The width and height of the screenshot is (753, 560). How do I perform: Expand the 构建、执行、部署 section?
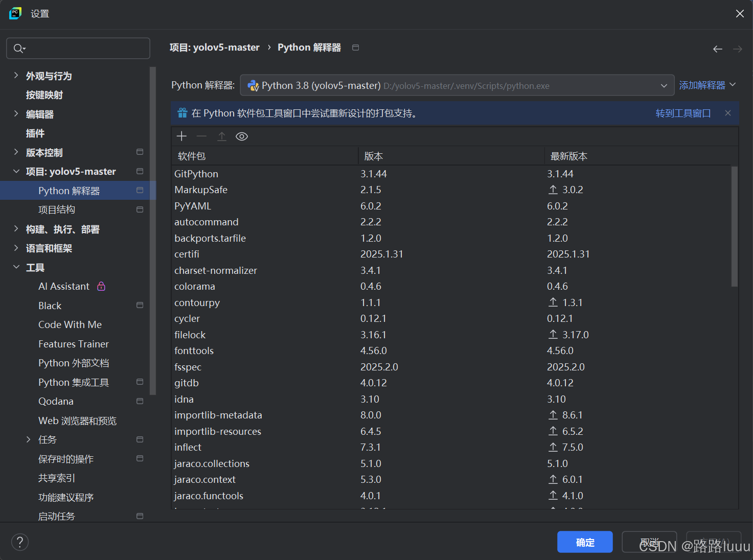16,229
